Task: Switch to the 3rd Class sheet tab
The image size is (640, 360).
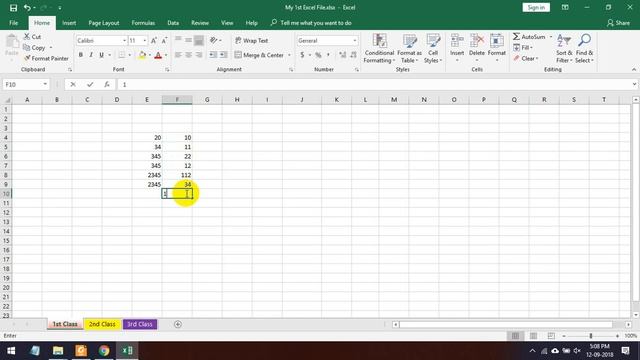Action: pyautogui.click(x=140, y=324)
